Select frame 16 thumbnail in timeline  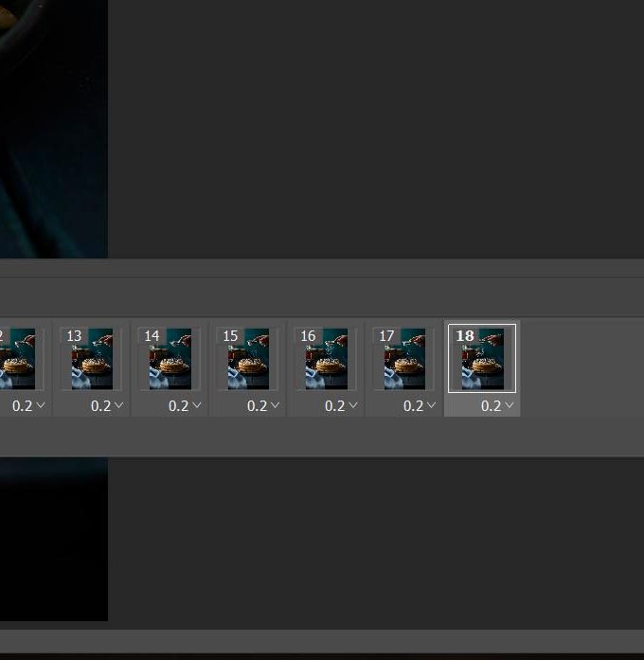(326, 359)
